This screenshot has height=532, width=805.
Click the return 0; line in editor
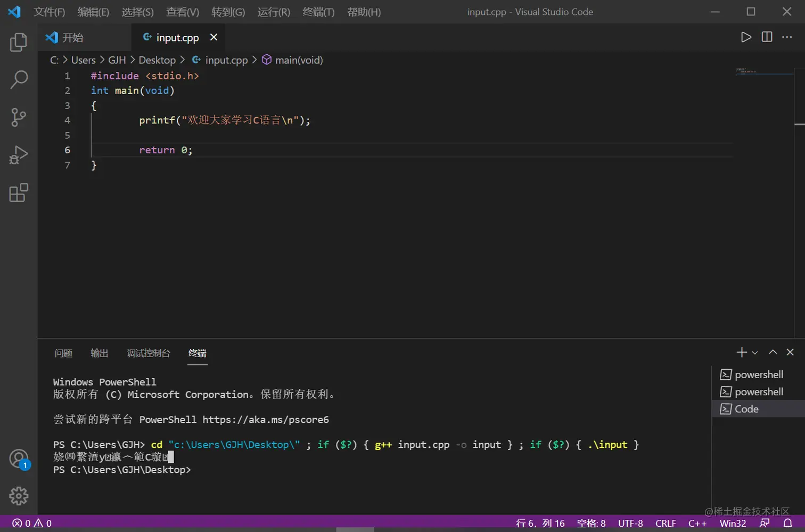point(166,150)
